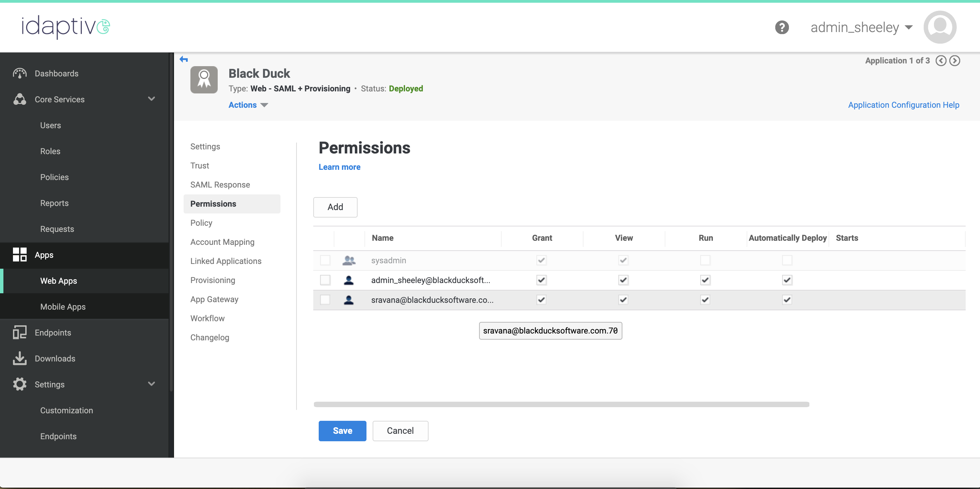Click the help question mark icon
Viewport: 980px width, 489px height.
[782, 27]
